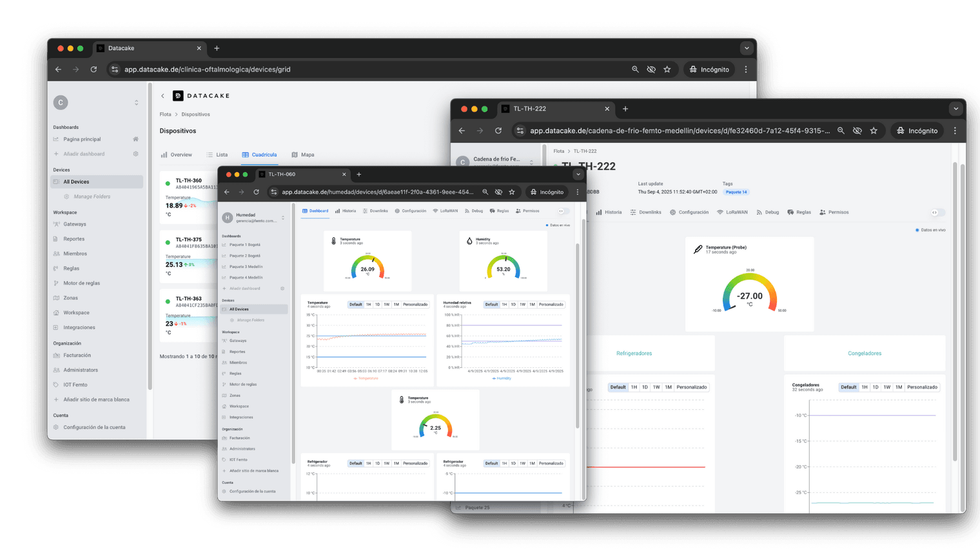Bookmark the TL-TH-222 window page with the star
Screen dimensions: 980x551
click(x=874, y=131)
